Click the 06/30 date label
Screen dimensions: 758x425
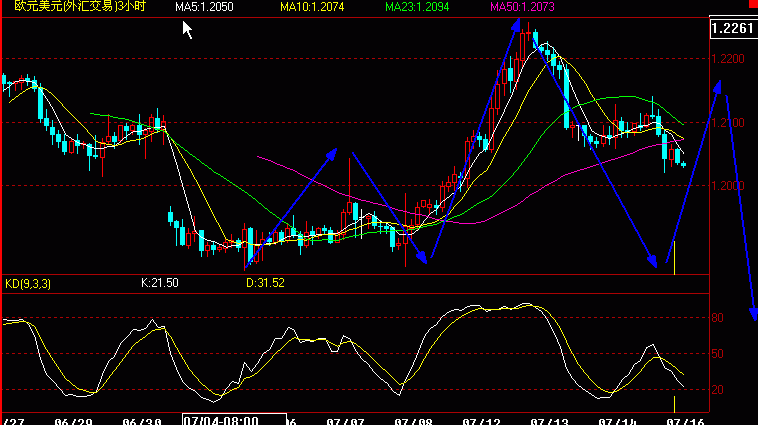click(142, 421)
